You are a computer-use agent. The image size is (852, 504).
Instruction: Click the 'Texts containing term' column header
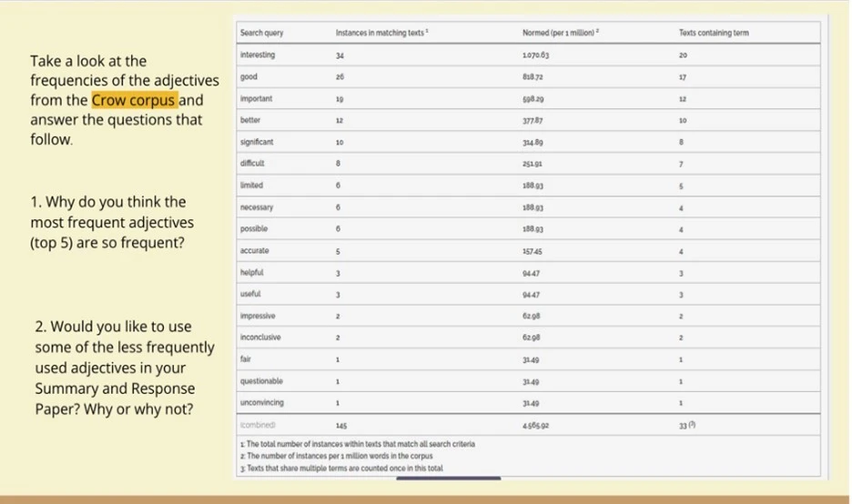point(713,33)
